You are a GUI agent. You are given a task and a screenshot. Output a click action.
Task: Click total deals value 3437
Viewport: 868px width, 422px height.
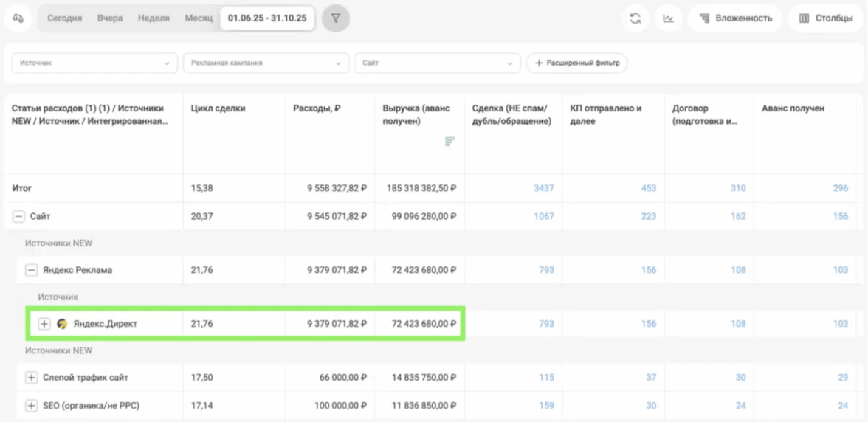tap(543, 188)
